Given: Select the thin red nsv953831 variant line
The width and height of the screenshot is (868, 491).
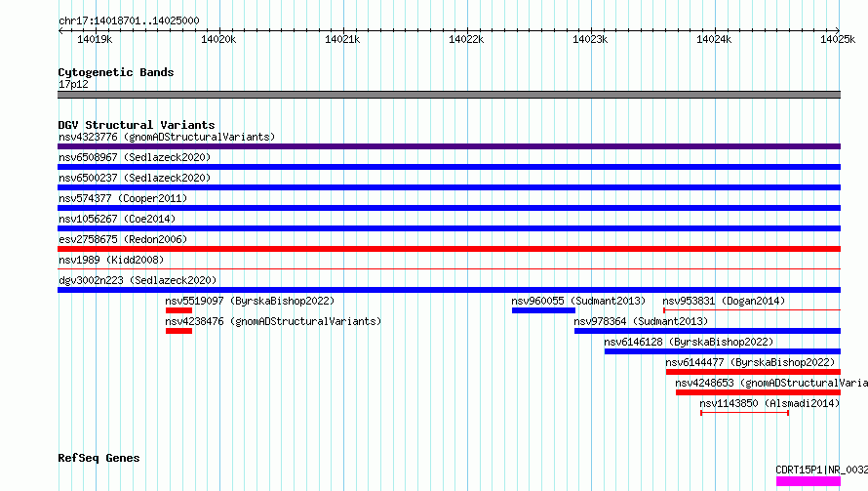Looking at the screenshot, I should pos(752,310).
